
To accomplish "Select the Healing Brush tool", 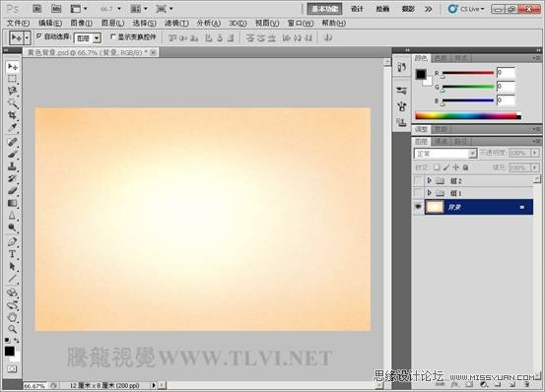I will (13, 142).
